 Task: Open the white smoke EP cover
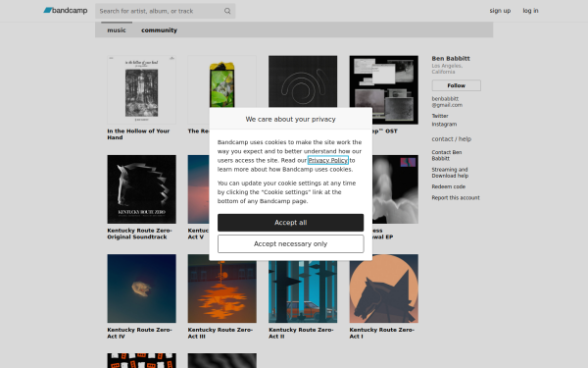click(x=395, y=189)
